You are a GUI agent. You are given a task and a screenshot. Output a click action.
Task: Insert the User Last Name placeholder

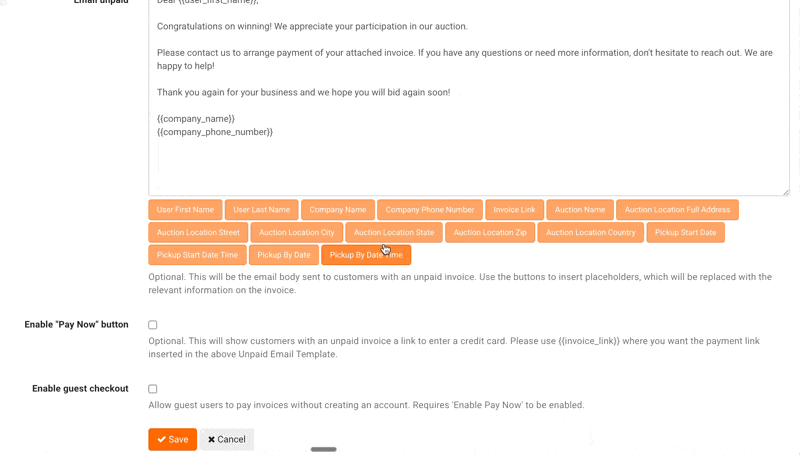[x=262, y=210]
